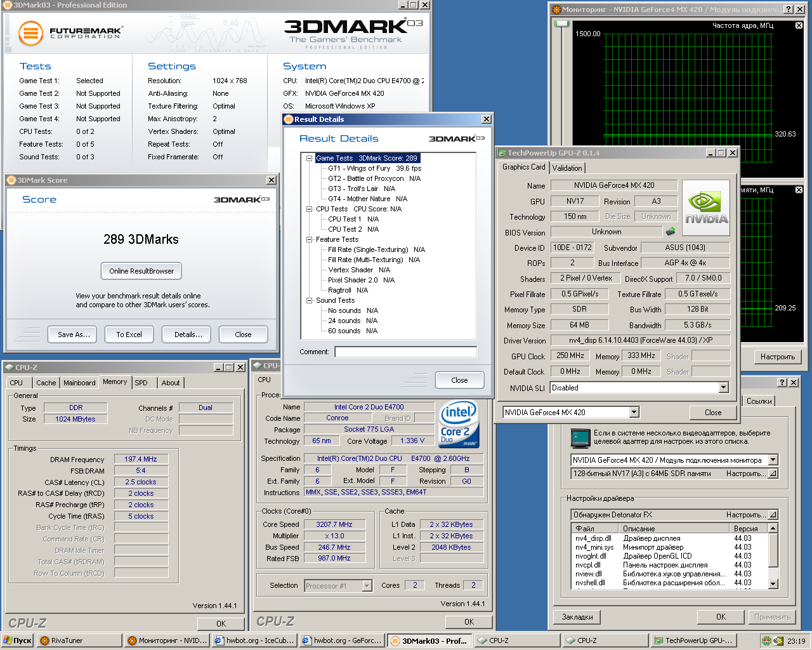Close the core clock graph with its X
This screenshot has height=650, width=812.
[799, 25]
